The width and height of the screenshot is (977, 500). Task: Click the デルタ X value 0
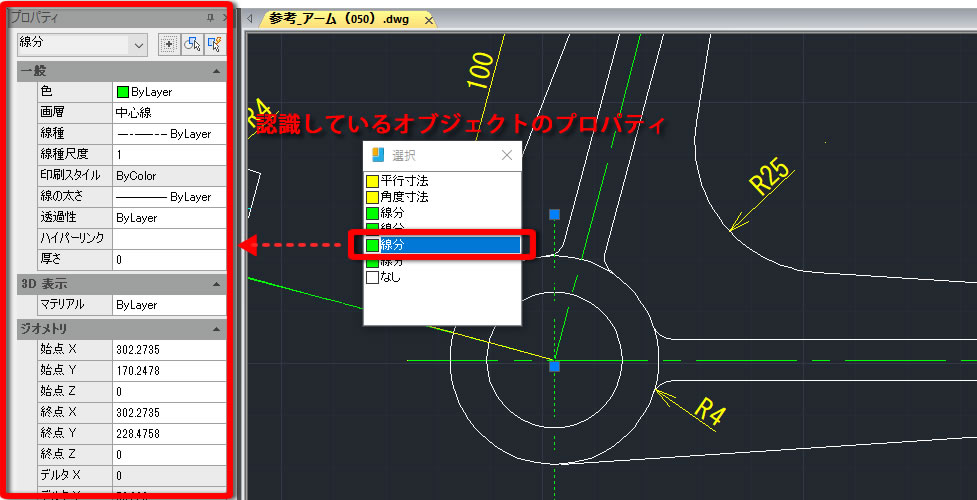169,475
